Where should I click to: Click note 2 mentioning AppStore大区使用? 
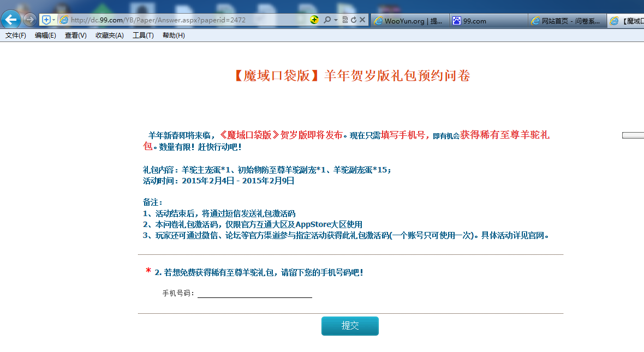(x=253, y=224)
